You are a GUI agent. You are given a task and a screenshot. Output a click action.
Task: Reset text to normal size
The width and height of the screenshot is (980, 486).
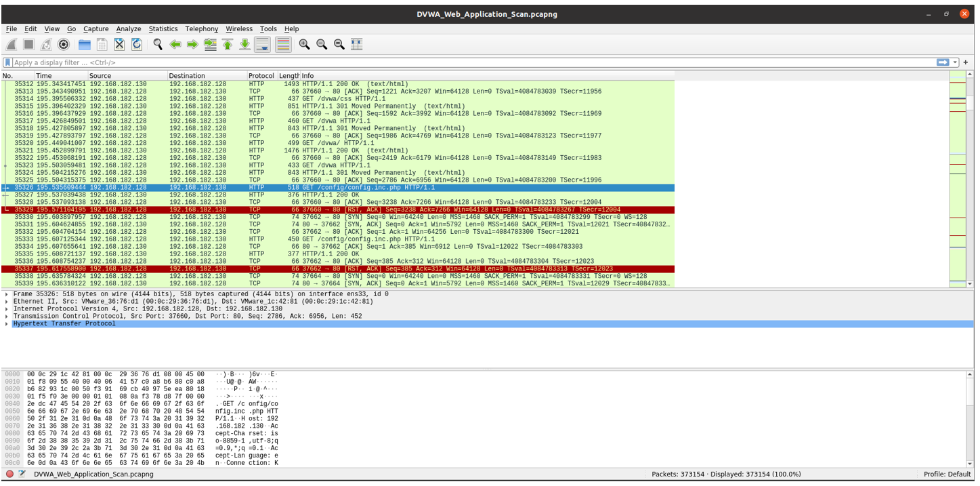point(339,45)
